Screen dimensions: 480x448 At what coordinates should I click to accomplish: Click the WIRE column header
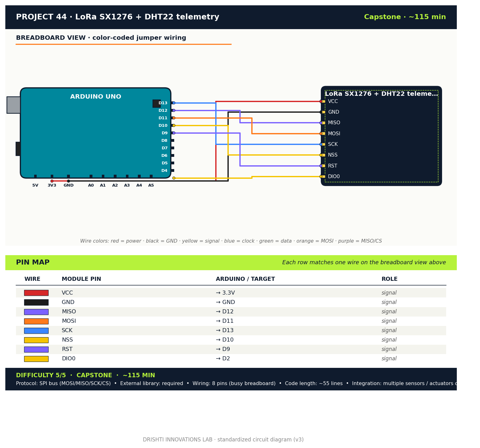32,279
